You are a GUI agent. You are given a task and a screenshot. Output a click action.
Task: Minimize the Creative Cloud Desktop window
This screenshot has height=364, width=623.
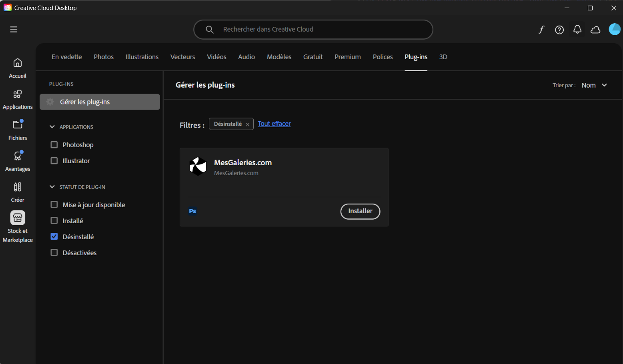567,8
